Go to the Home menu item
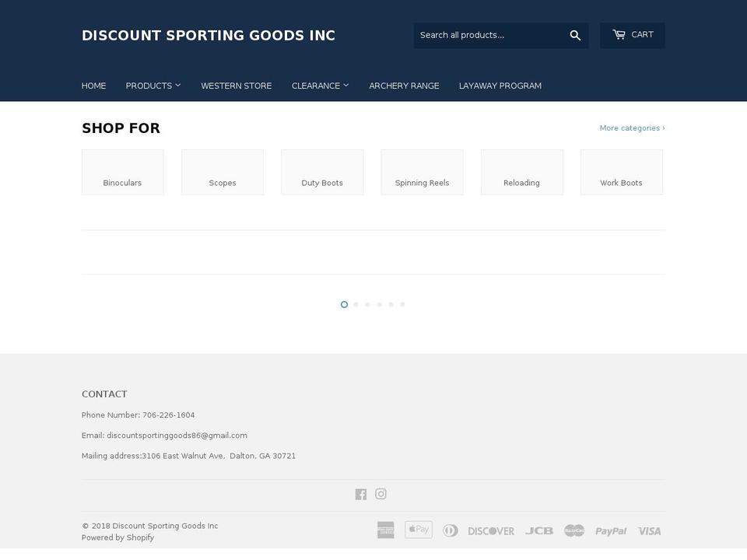 (x=94, y=86)
